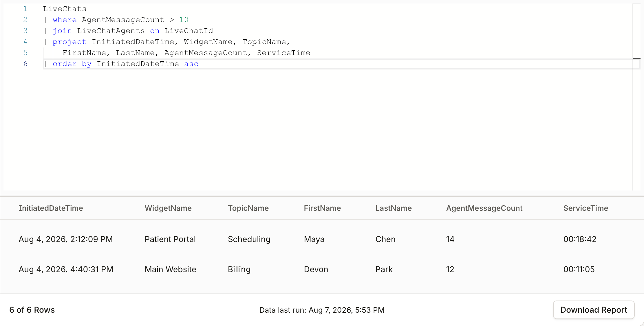Click the first name 'Devon'

[316, 269]
